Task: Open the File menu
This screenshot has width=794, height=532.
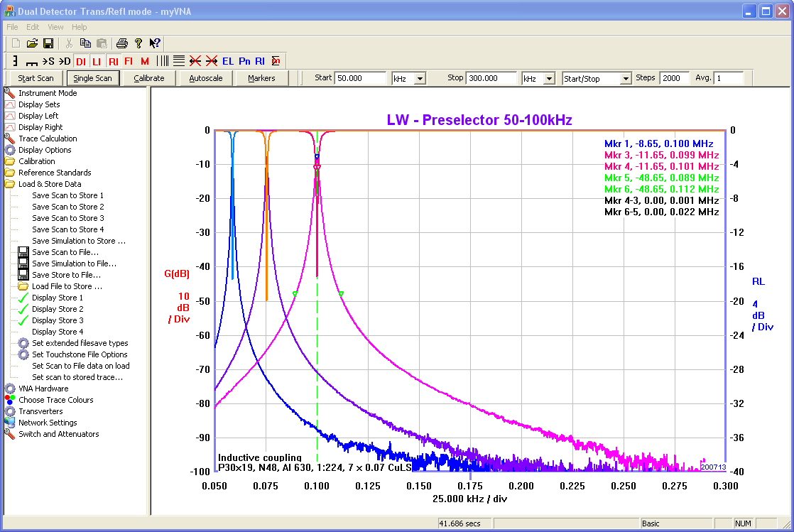Action: tap(12, 27)
